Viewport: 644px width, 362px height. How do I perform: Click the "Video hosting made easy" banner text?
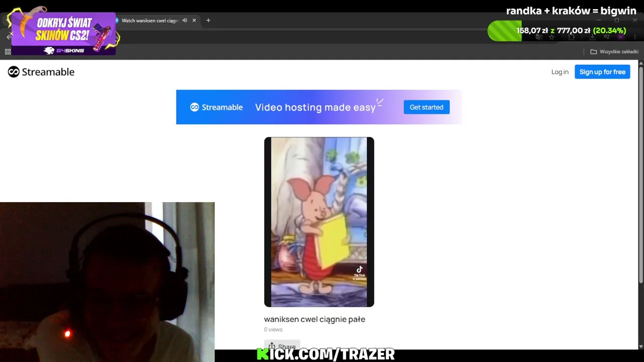(315, 107)
